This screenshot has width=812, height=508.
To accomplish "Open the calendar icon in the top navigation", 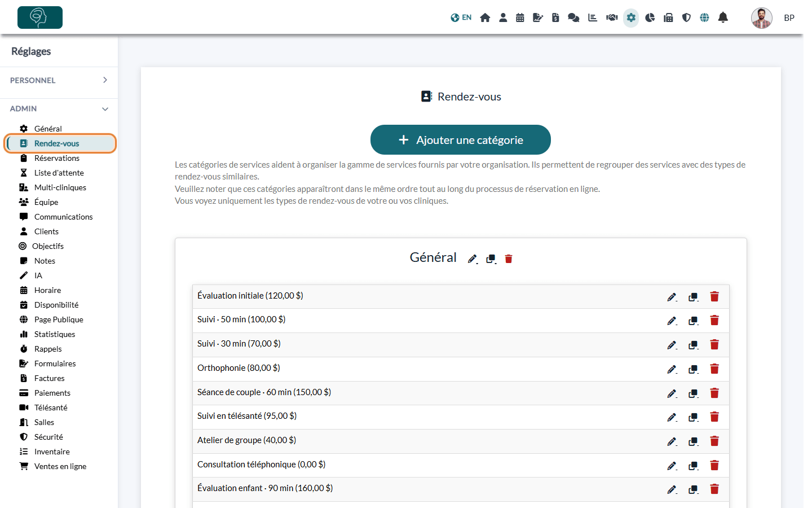I will click(520, 17).
